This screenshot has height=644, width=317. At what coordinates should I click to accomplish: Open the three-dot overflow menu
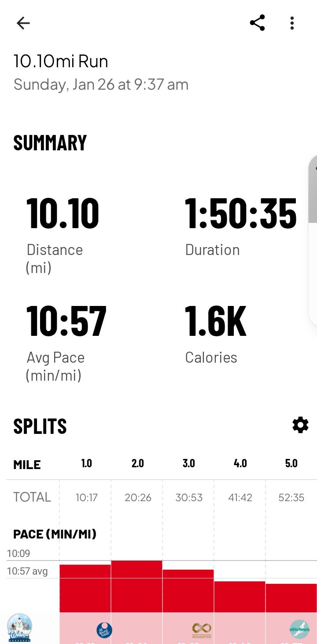click(x=292, y=23)
